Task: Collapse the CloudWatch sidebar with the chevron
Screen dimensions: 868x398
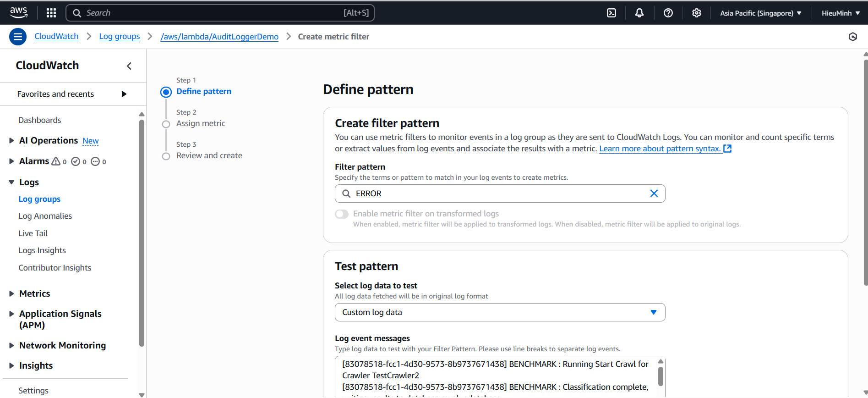Action: point(129,66)
